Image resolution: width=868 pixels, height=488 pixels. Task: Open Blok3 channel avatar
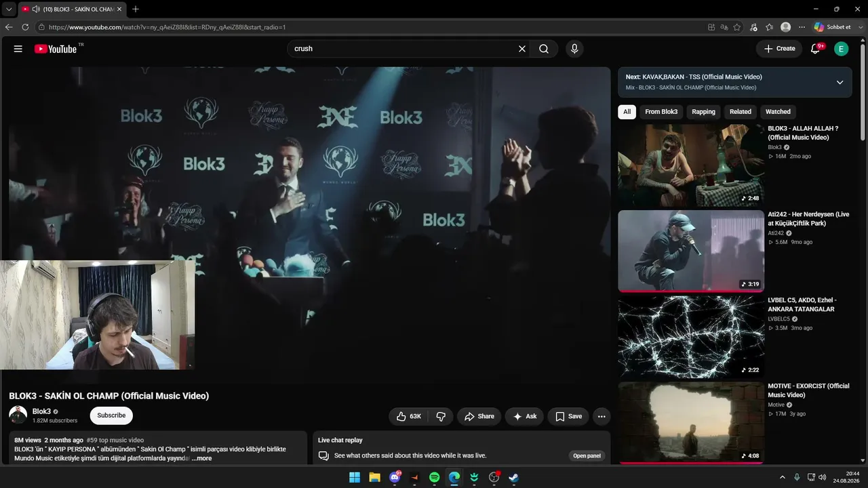[18, 415]
